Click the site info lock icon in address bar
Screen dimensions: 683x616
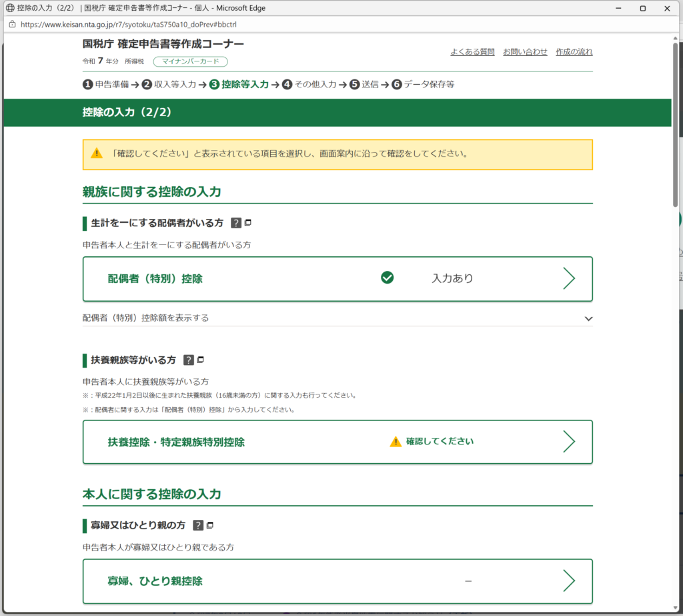click(12, 24)
